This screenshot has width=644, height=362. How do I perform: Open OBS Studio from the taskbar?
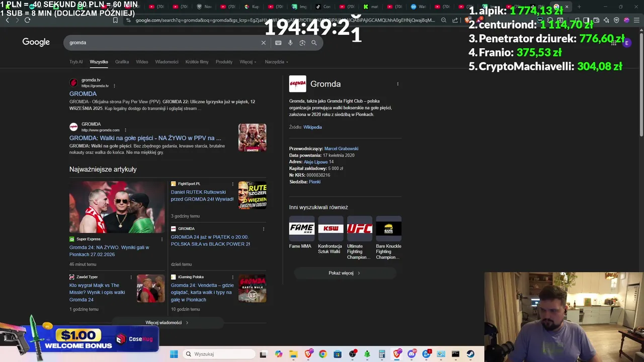(353, 354)
